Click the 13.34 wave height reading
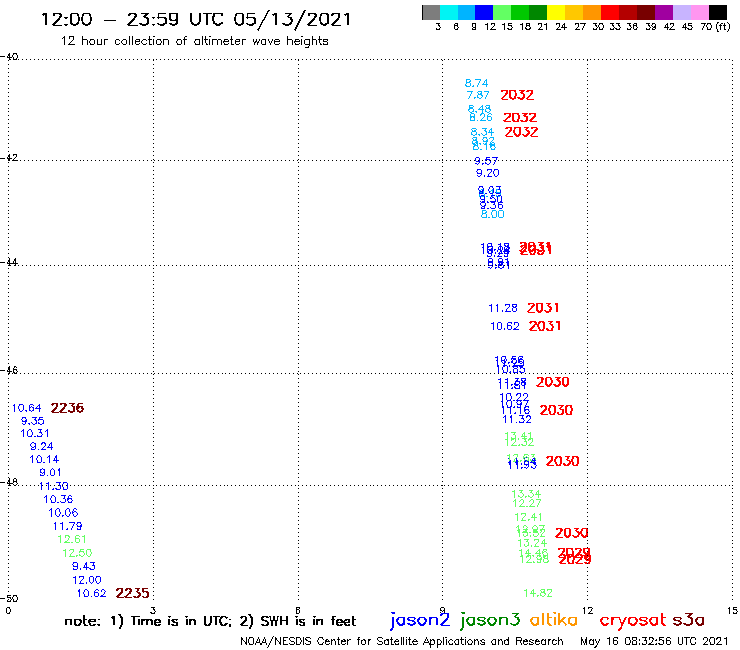Image resolution: width=740 pixels, height=650 pixels. pyautogui.click(x=526, y=494)
